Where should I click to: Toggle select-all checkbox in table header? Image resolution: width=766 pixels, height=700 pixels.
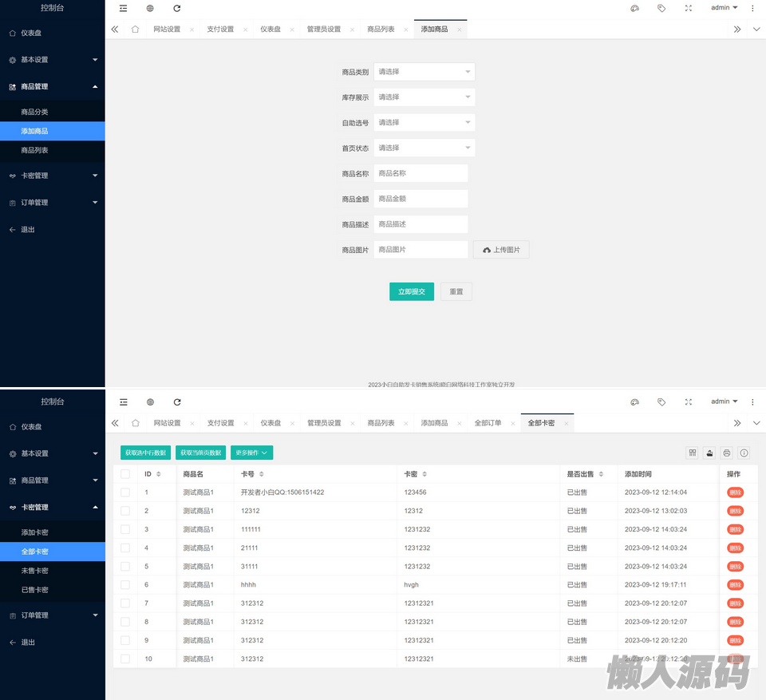(x=125, y=473)
